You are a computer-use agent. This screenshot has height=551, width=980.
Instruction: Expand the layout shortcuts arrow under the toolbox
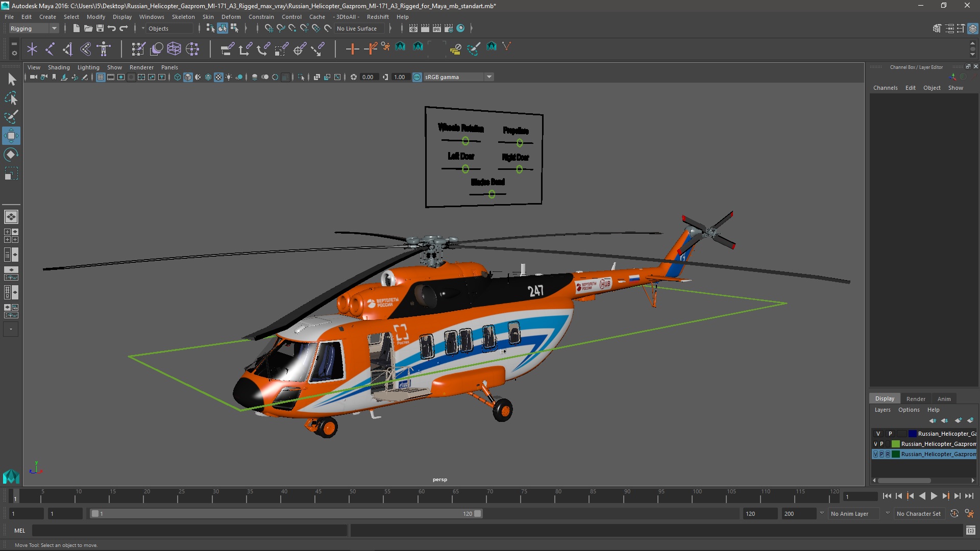tap(11, 330)
